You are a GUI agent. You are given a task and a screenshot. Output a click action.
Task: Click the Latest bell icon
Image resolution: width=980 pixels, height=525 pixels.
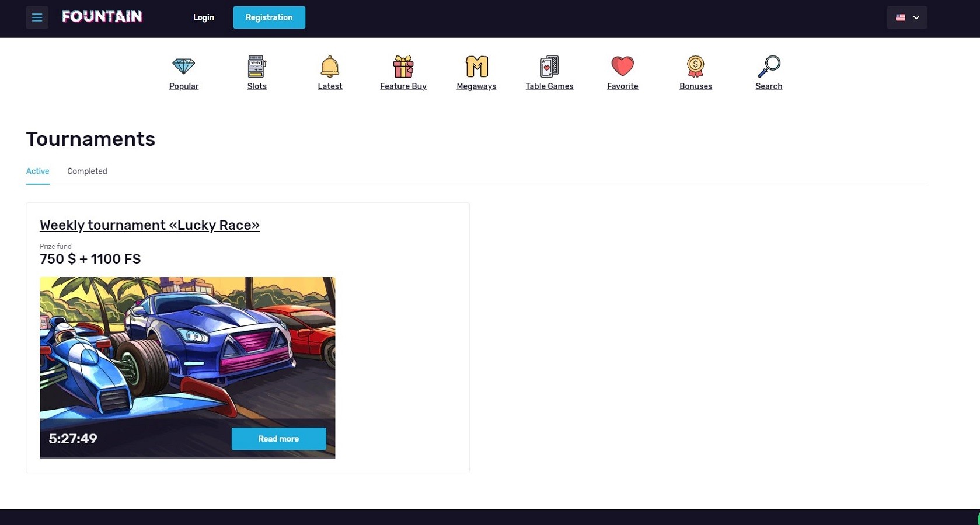pyautogui.click(x=330, y=66)
